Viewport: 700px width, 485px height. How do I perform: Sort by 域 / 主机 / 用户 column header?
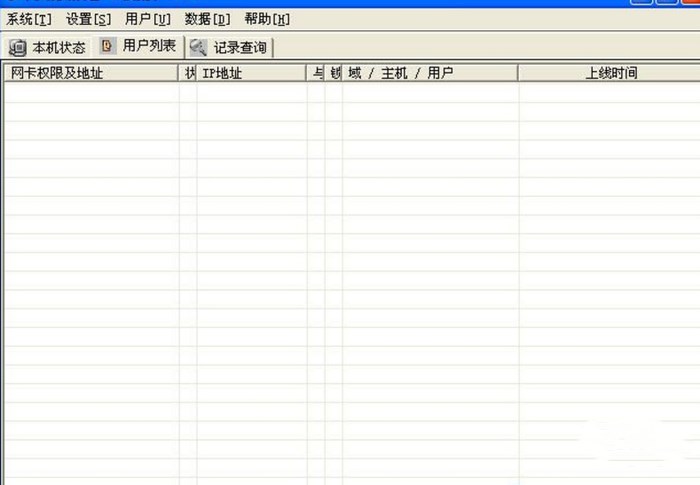(x=430, y=73)
